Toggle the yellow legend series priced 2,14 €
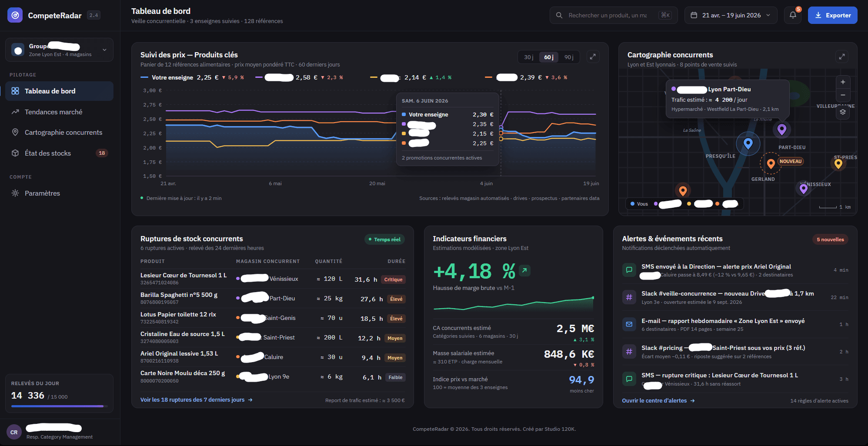 (411, 77)
